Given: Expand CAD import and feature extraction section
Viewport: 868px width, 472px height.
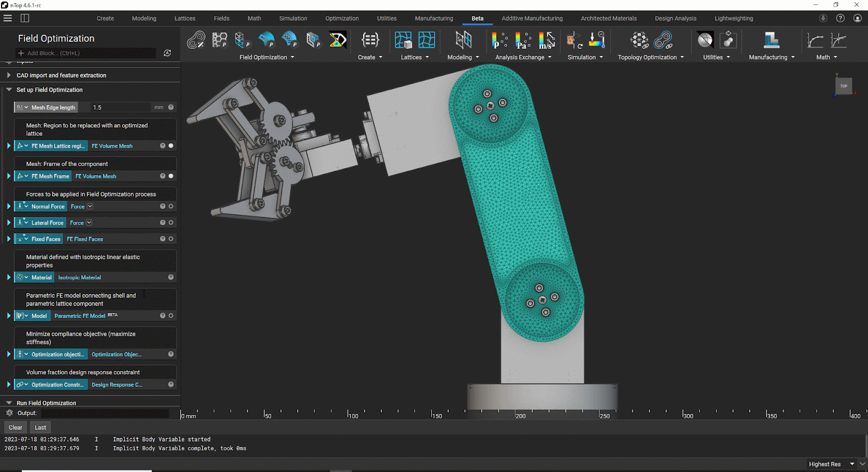Looking at the screenshot, I should click(9, 75).
